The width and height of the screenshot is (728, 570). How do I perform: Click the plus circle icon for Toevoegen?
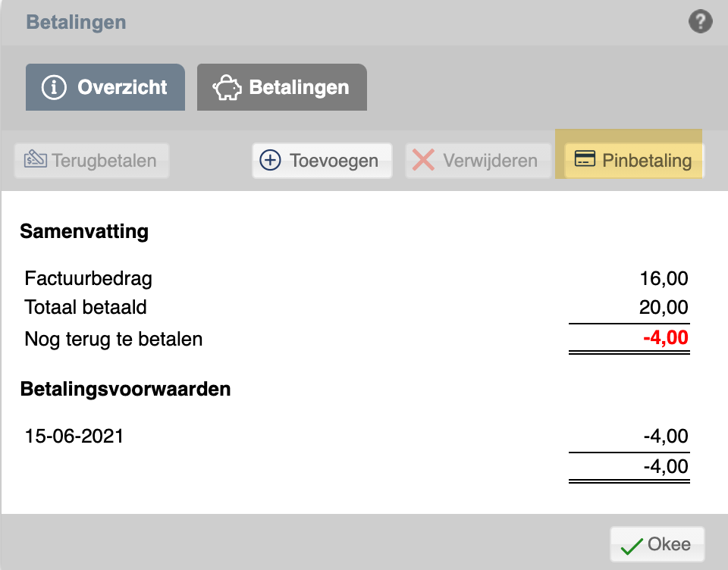(270, 160)
